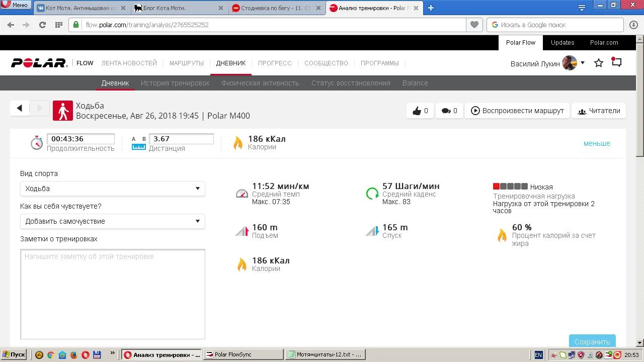Go to previous training with left arrow
This screenshot has height=362, width=644.
click(x=20, y=108)
